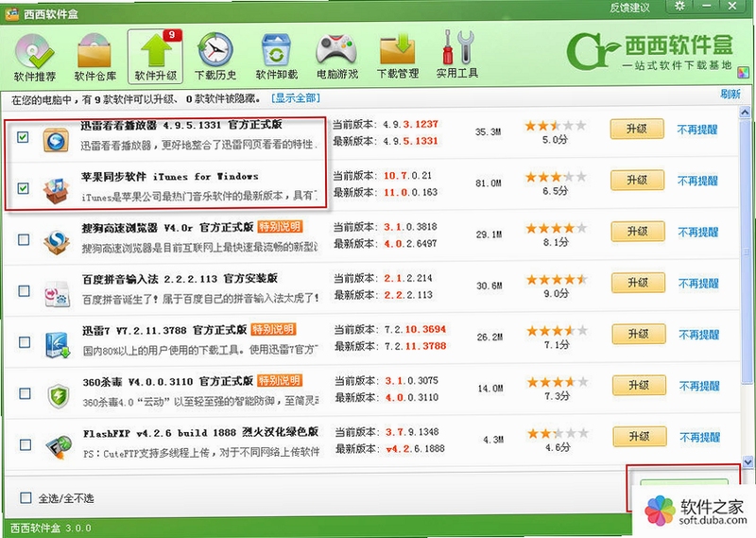The width and height of the screenshot is (756, 538).
Task: Click the vertical scrollbar thumb
Action: tap(747, 251)
